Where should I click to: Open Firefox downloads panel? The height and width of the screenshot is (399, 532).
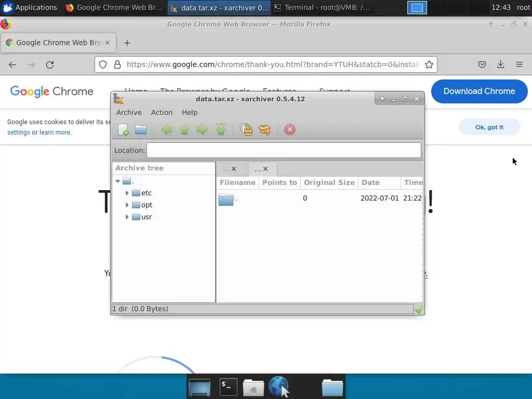[x=500, y=64]
